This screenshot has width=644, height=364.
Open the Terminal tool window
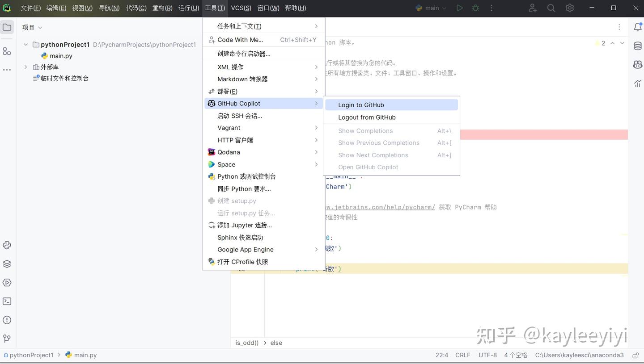tap(7, 301)
